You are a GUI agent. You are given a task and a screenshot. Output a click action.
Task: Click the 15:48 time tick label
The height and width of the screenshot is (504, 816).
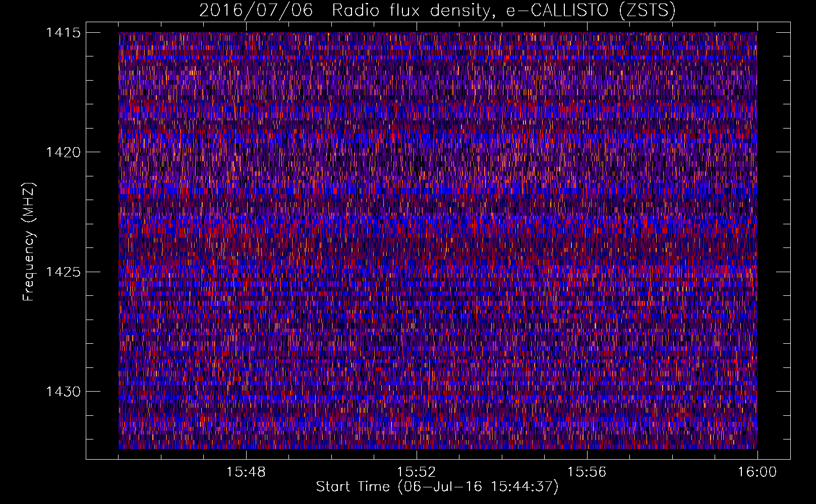click(x=246, y=472)
